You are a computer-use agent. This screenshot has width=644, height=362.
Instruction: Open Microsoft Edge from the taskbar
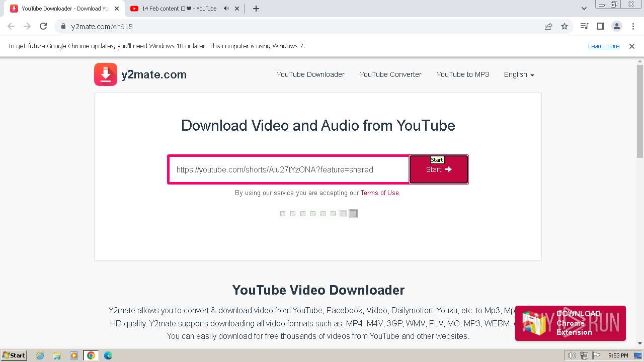tap(108, 355)
